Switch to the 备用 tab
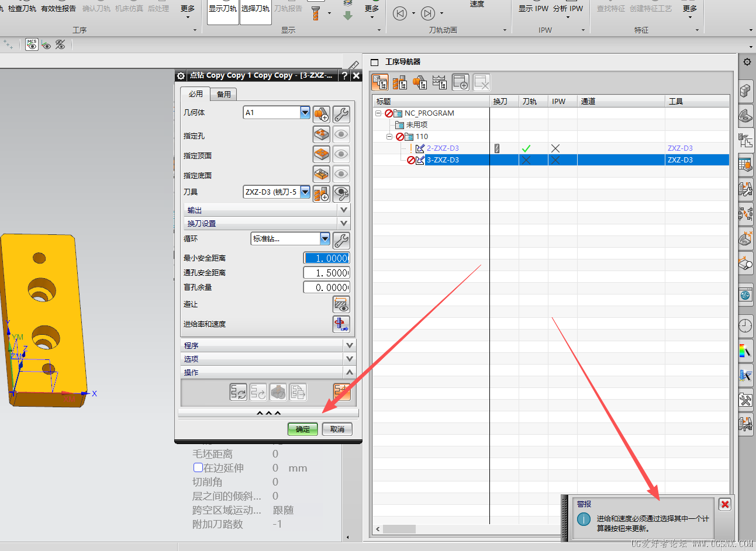This screenshot has width=756, height=551. point(223,94)
